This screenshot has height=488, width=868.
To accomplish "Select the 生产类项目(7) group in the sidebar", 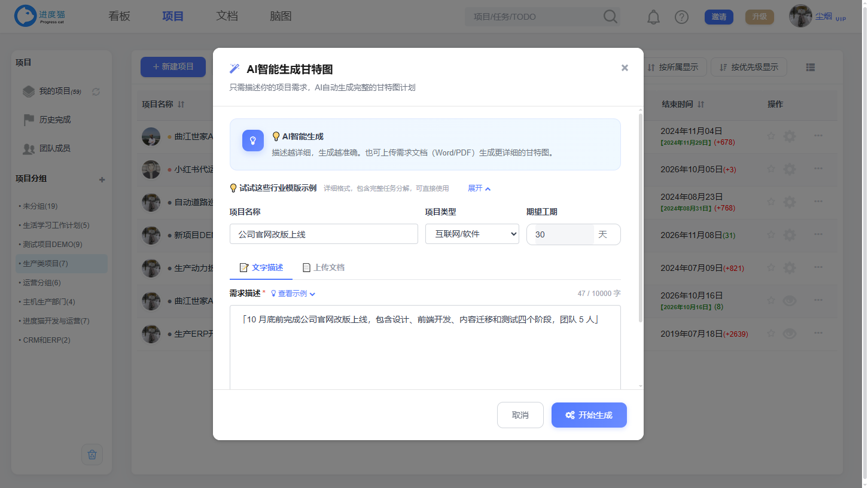I will tap(62, 264).
